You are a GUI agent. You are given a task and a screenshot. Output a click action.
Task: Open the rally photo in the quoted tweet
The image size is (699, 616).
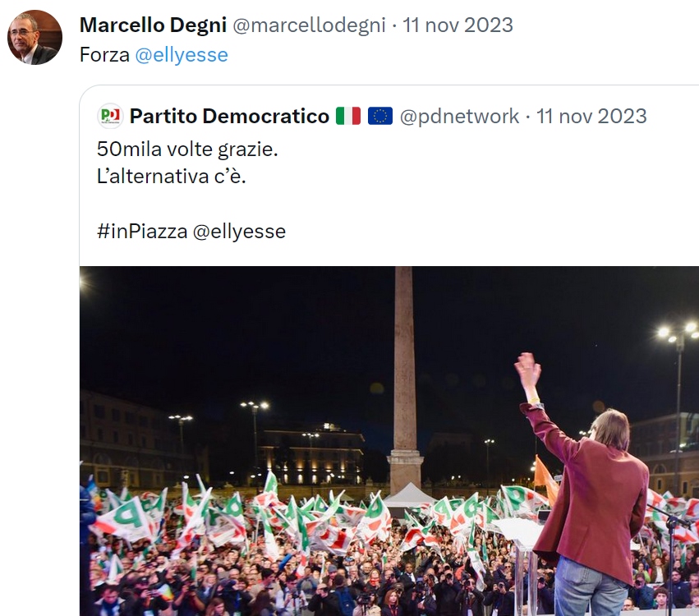(389, 441)
